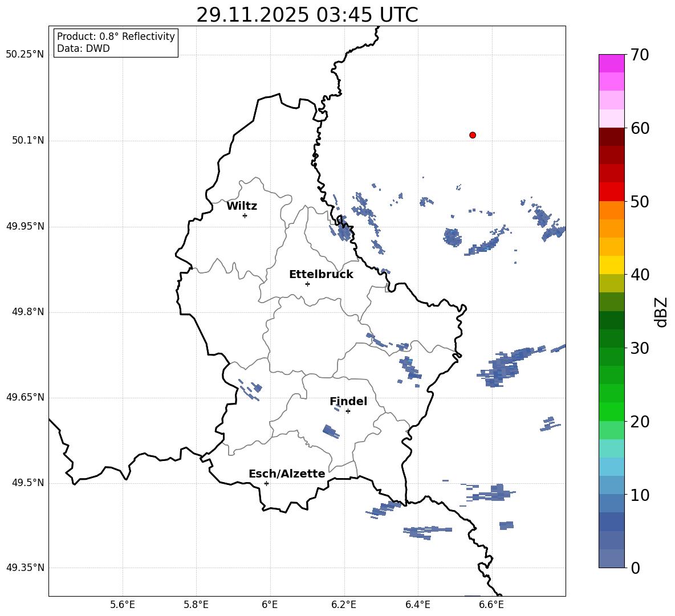Click the 70 dBZ colorbar label

point(640,55)
